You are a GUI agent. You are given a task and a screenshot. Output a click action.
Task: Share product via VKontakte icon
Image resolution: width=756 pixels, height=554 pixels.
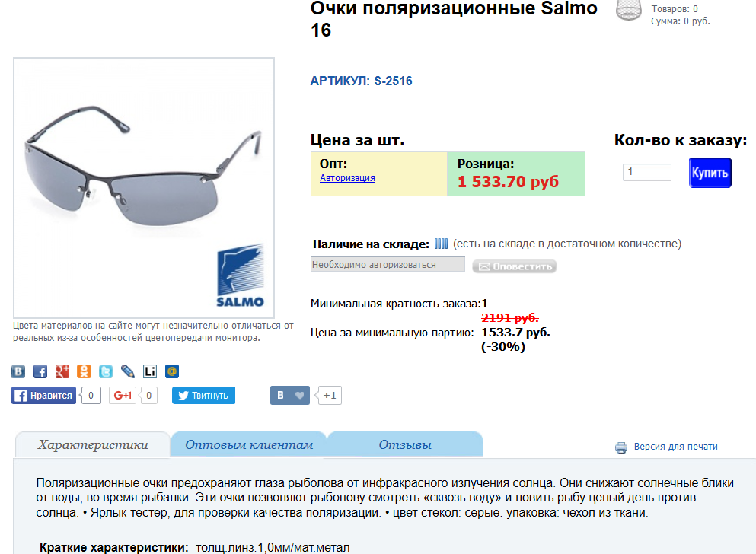[18, 371]
